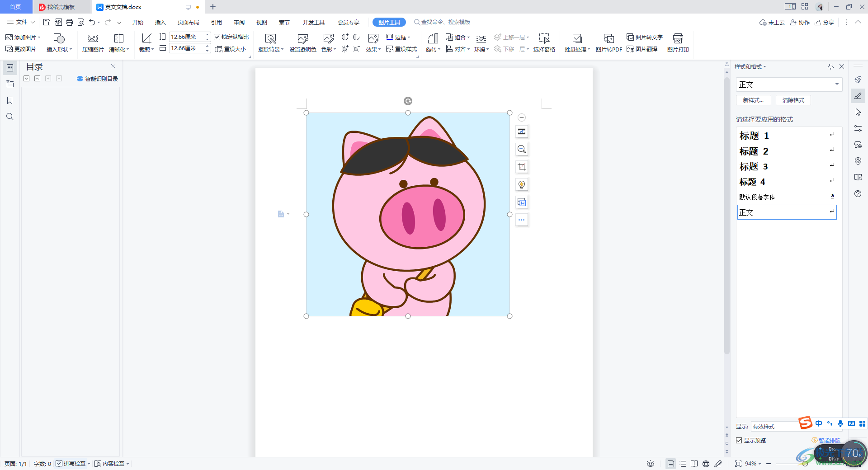Open the 审阅 Review ribbon tab
Image resolution: width=868 pixels, height=470 pixels.
pos(239,22)
